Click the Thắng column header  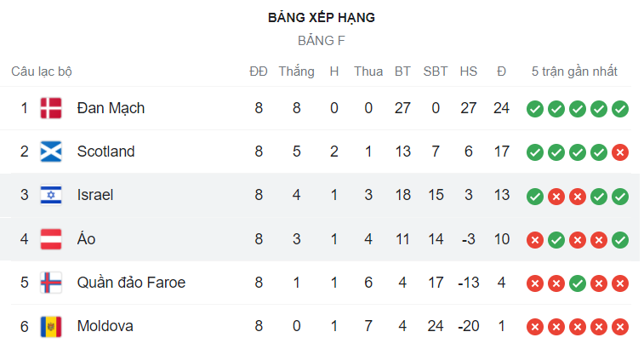297,72
